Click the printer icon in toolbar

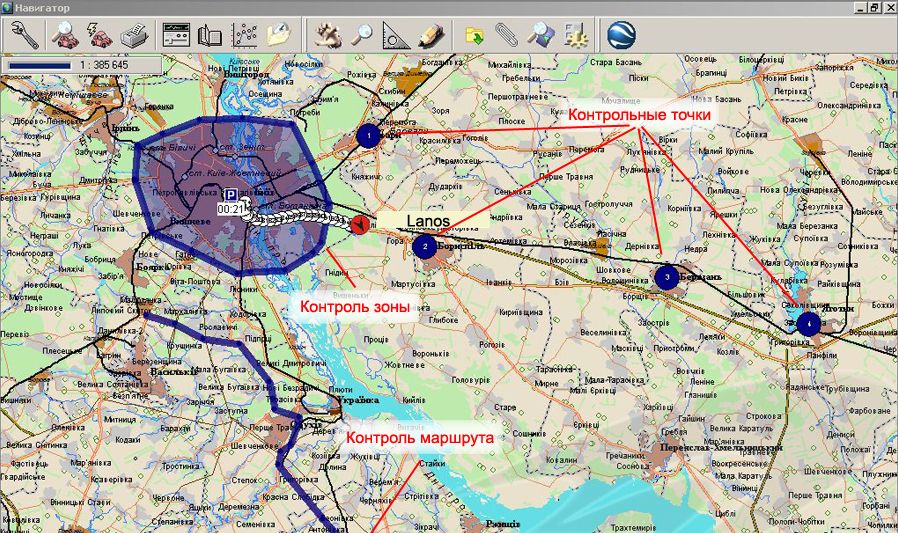[135, 36]
